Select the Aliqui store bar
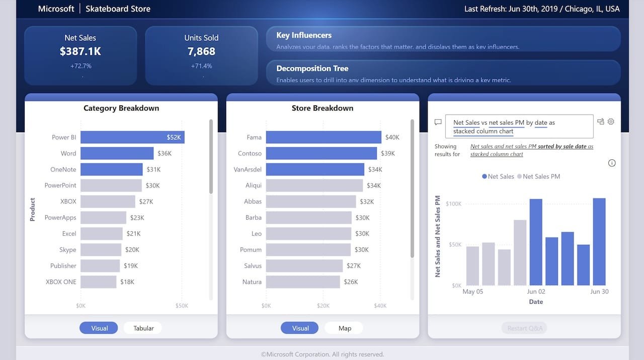Viewport: 644px width, 360px height. (x=314, y=186)
